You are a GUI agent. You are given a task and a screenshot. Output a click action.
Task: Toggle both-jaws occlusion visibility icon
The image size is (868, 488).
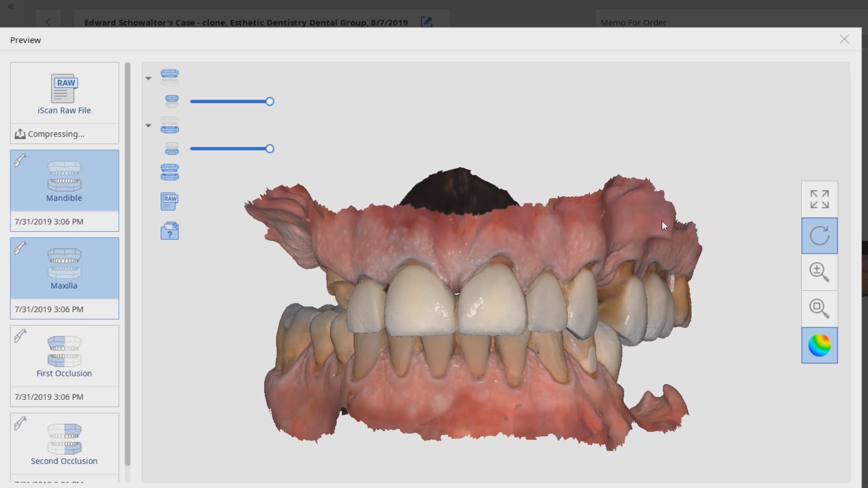[x=170, y=172]
